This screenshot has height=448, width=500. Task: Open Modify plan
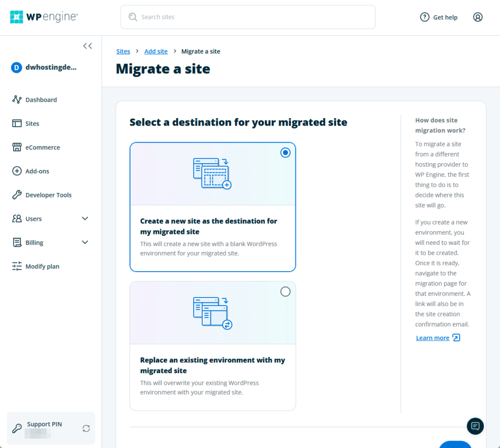click(x=42, y=266)
